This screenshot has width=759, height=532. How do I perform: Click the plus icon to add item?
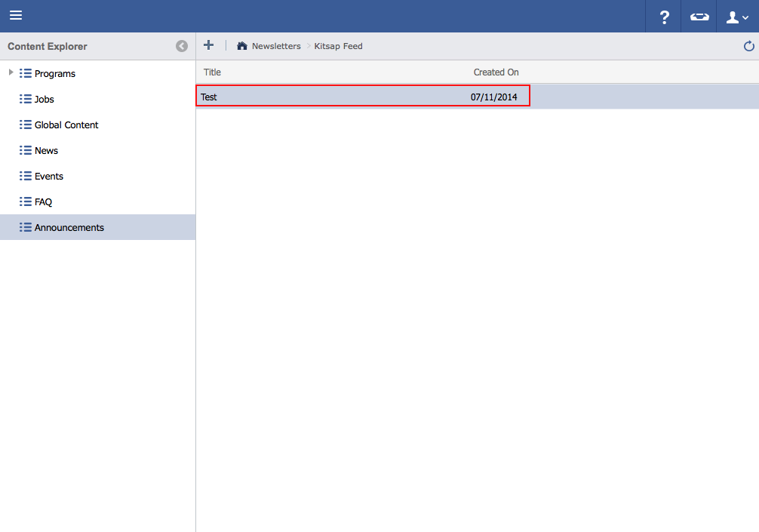coord(209,45)
